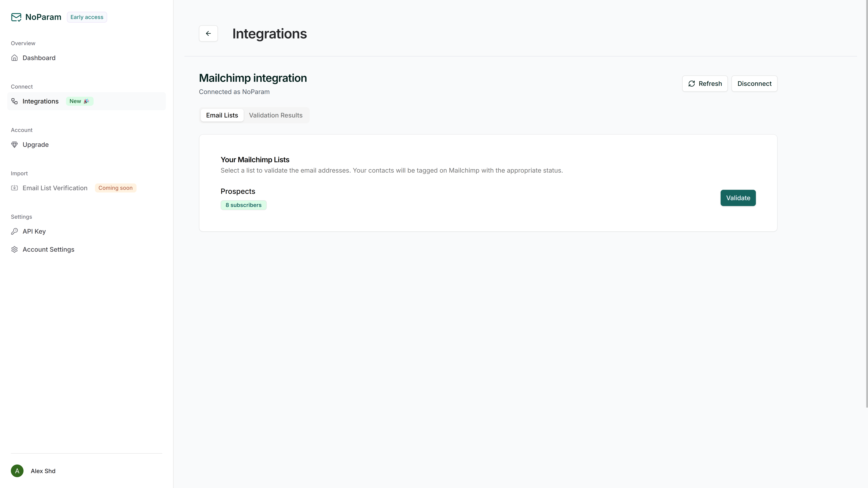This screenshot has height=488, width=868.
Task: Click the Coming soon badge
Action: (116, 188)
